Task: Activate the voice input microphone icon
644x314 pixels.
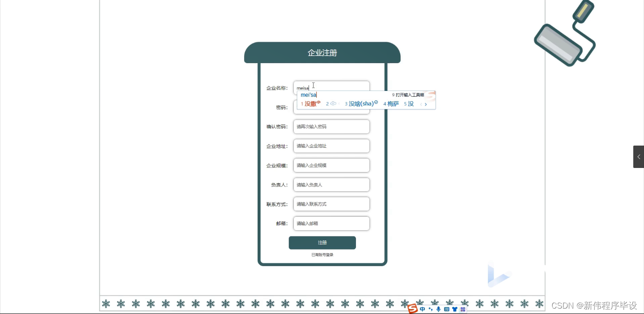Action: click(x=439, y=309)
